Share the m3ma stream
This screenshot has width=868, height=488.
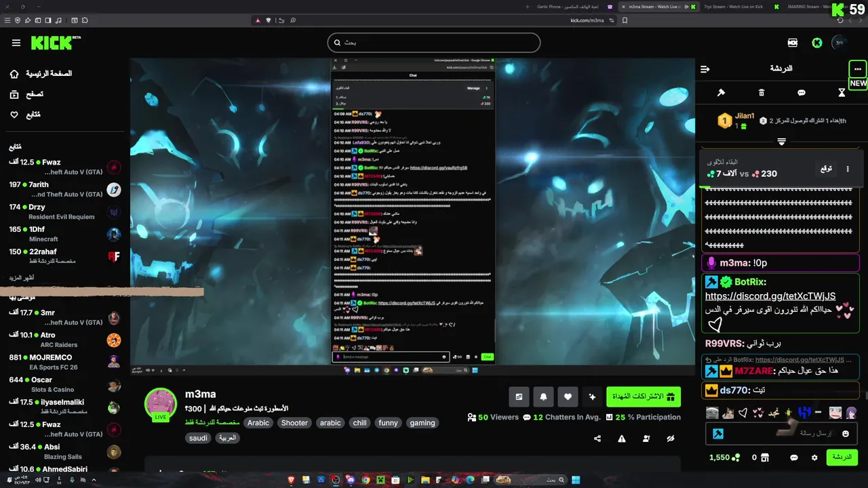597,439
